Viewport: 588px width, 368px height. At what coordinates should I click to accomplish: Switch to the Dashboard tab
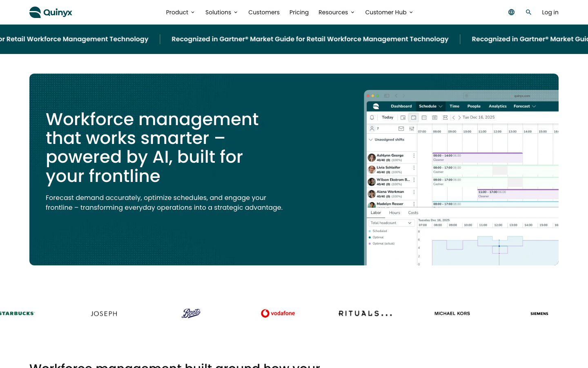click(x=401, y=106)
